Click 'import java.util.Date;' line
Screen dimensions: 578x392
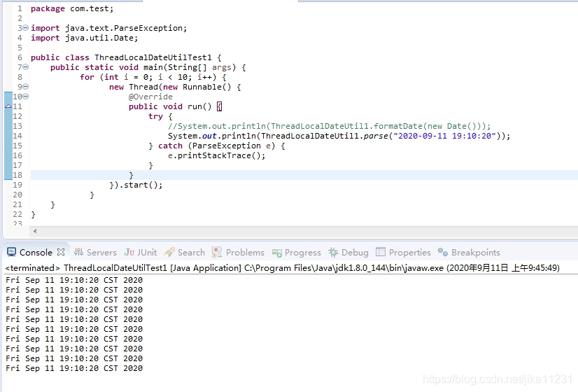click(84, 38)
